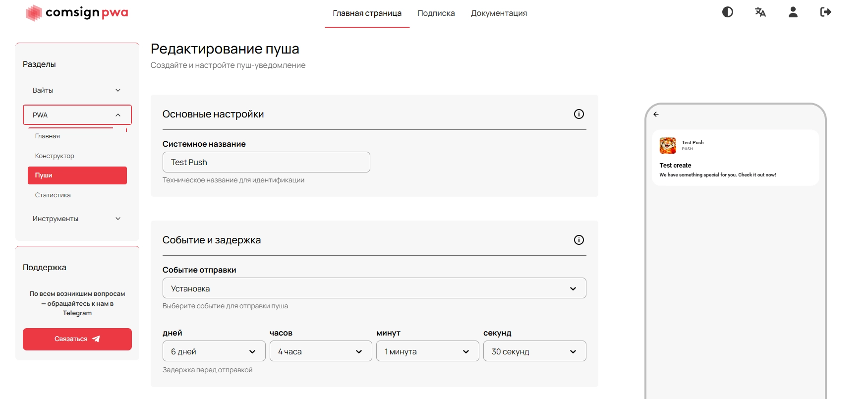This screenshot has height=399, width=868.
Task: Expand the Вайты section
Action: [77, 90]
